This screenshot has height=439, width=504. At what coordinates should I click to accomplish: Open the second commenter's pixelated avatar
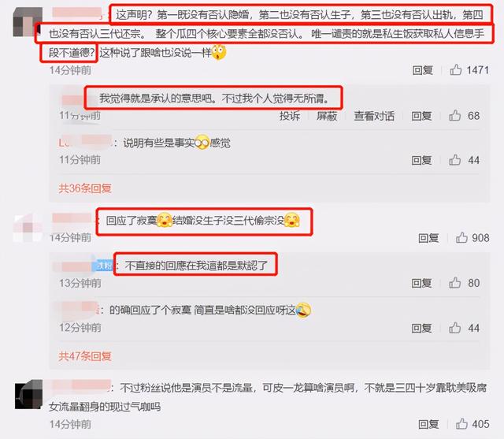tap(28, 228)
